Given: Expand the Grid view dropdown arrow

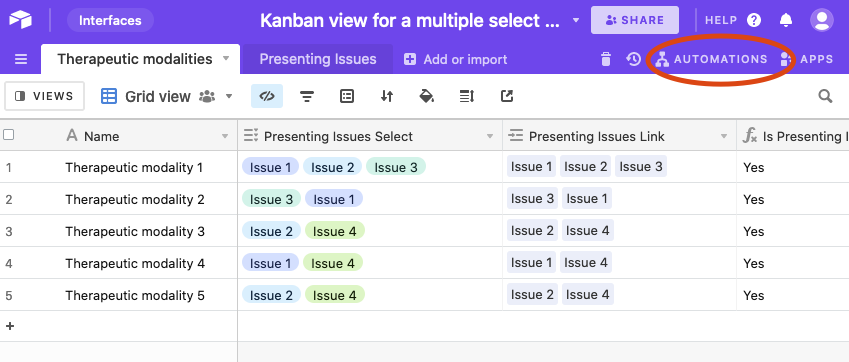Looking at the screenshot, I should click(x=229, y=96).
